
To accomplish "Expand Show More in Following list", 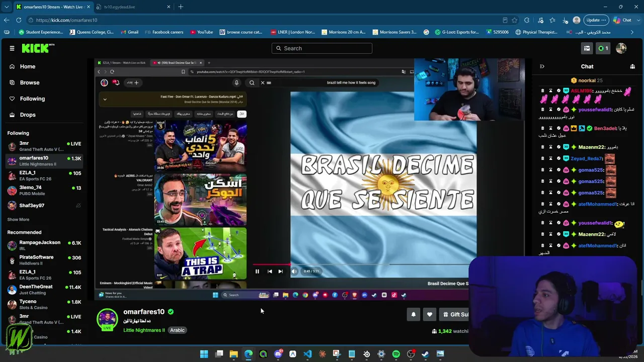I will click(x=18, y=220).
